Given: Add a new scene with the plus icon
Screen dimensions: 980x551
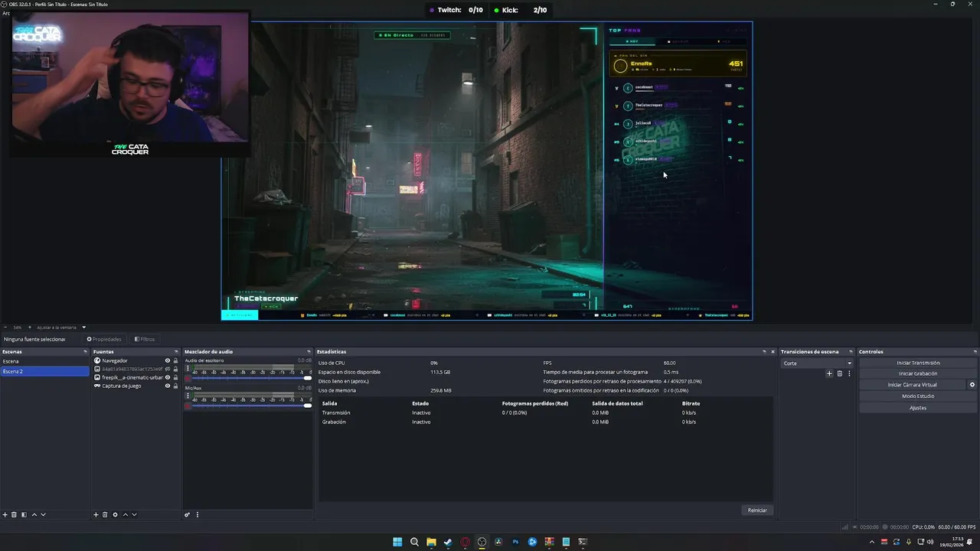Looking at the screenshot, I should click(5, 514).
